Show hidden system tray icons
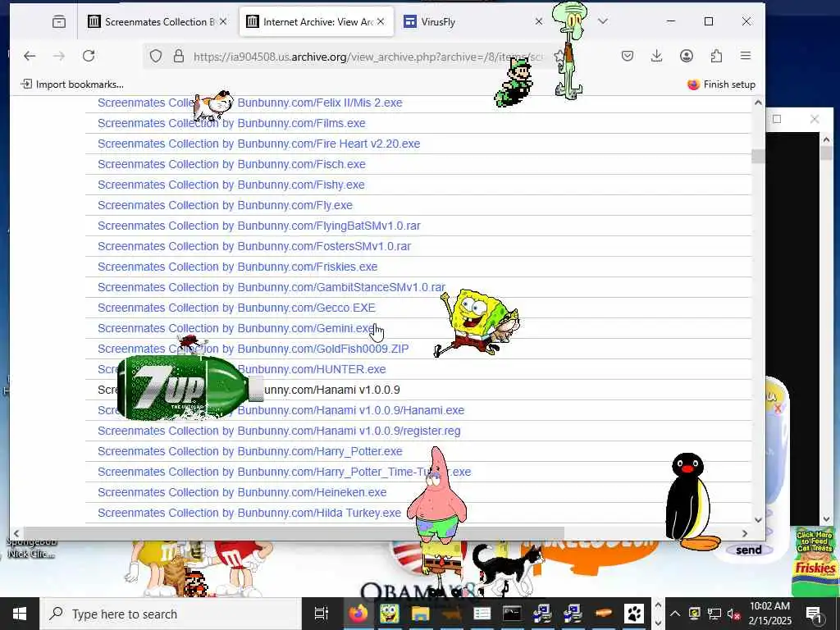The width and height of the screenshot is (840, 630). (675, 614)
